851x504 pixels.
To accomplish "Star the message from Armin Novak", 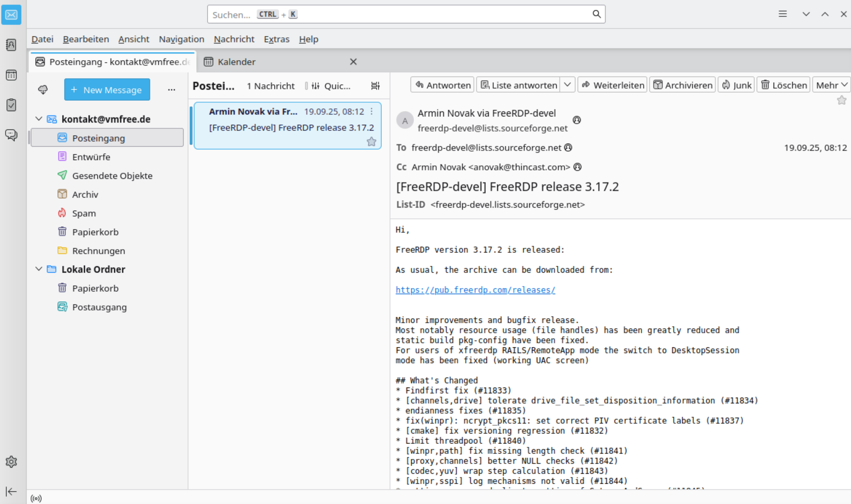I will tap(371, 142).
